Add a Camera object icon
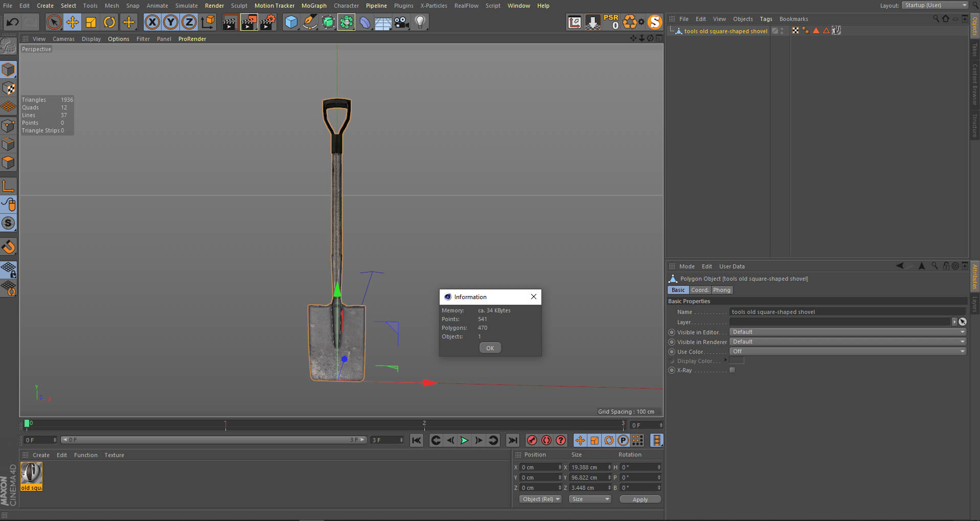This screenshot has width=980, height=521. pos(401,22)
